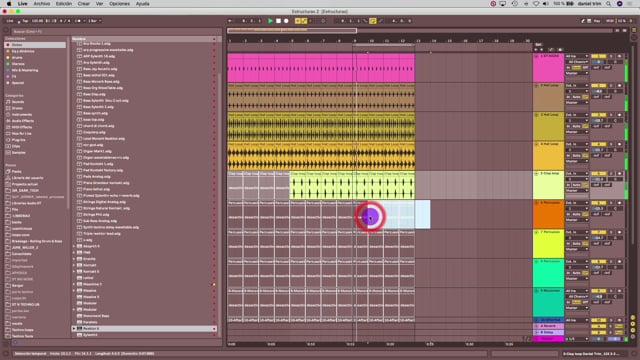Screen dimensions: 640x360
Task: Click volume value field on track 1
Action: point(598,62)
